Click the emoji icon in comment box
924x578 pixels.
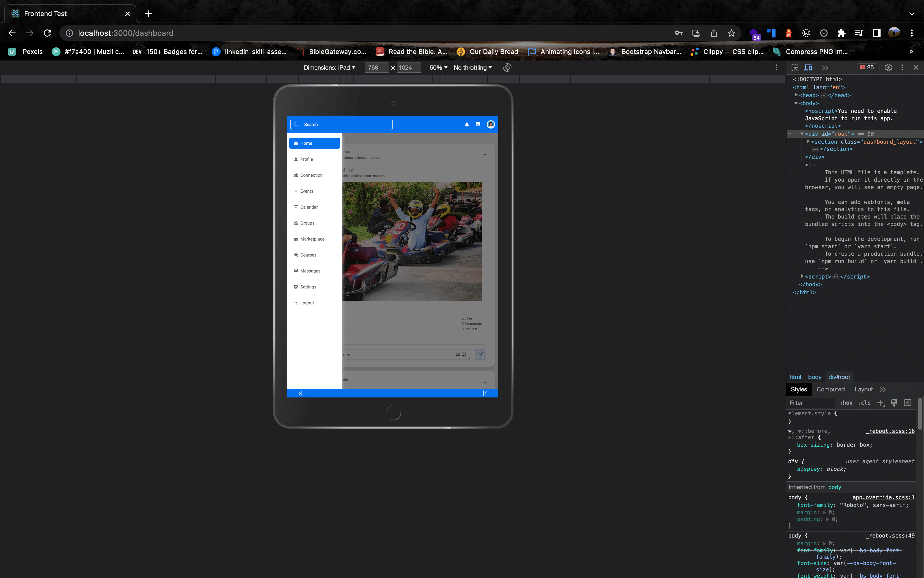tap(464, 355)
